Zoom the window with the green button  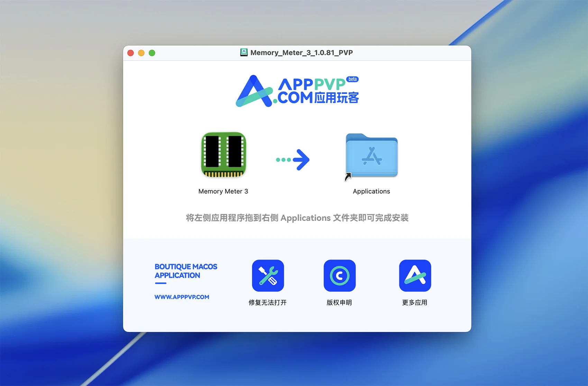(152, 53)
